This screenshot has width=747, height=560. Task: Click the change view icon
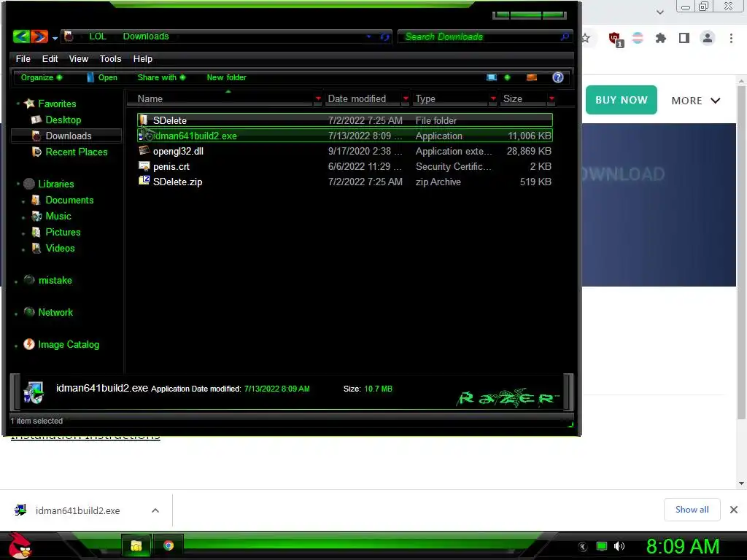point(492,77)
